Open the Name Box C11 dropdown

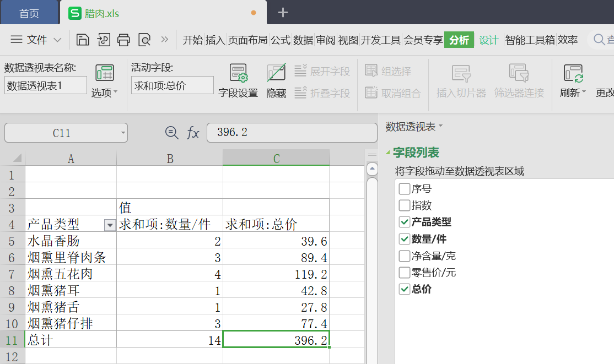point(123,133)
